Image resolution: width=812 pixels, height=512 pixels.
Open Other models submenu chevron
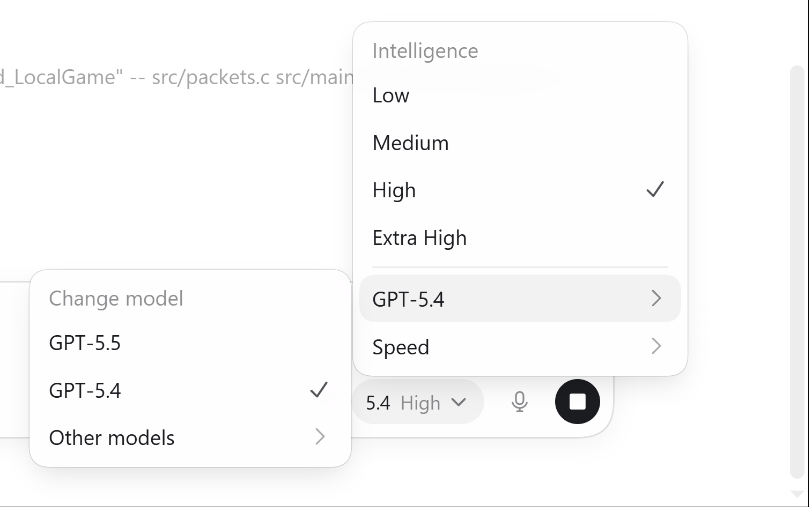(x=320, y=437)
